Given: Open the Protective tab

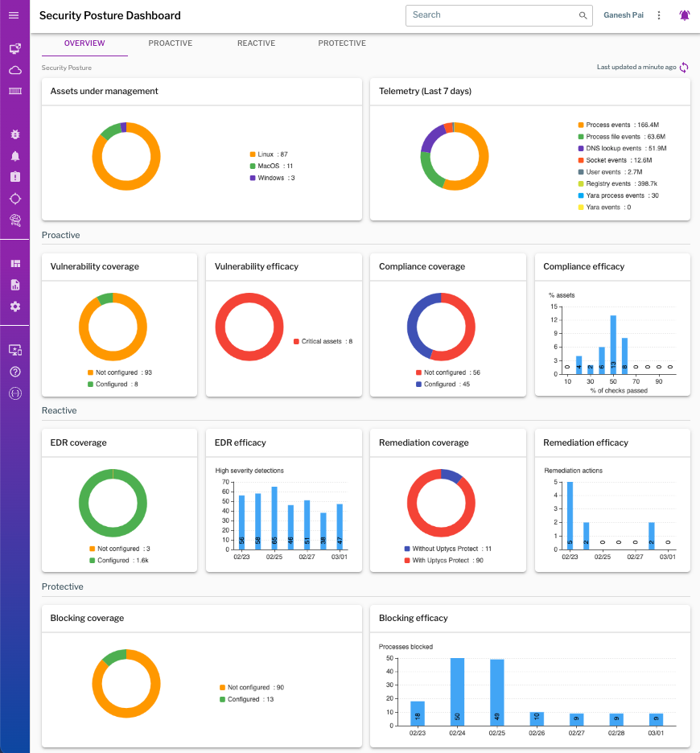Looking at the screenshot, I should click(342, 43).
